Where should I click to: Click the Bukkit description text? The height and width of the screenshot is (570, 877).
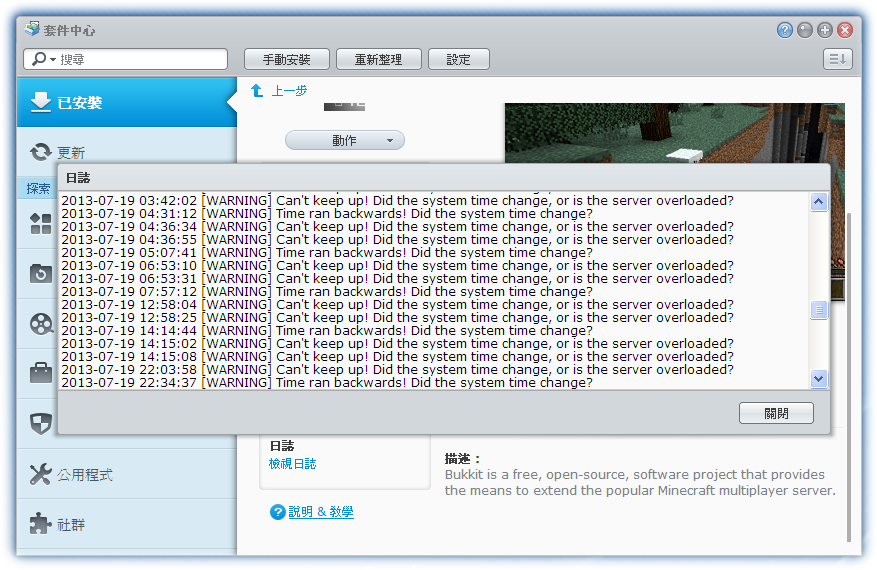640,483
